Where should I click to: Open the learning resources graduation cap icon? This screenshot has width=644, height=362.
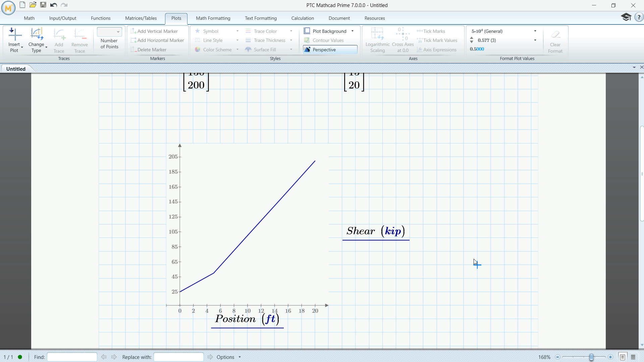(x=626, y=17)
